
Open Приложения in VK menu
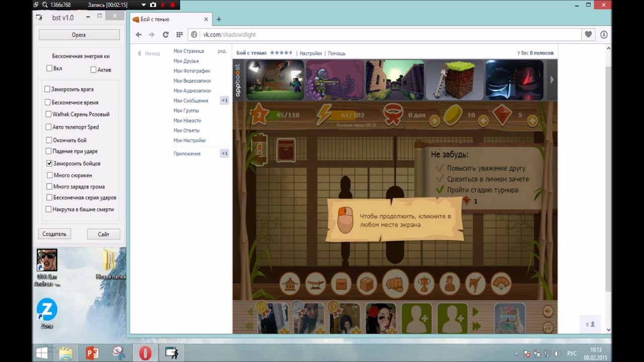pyautogui.click(x=187, y=153)
